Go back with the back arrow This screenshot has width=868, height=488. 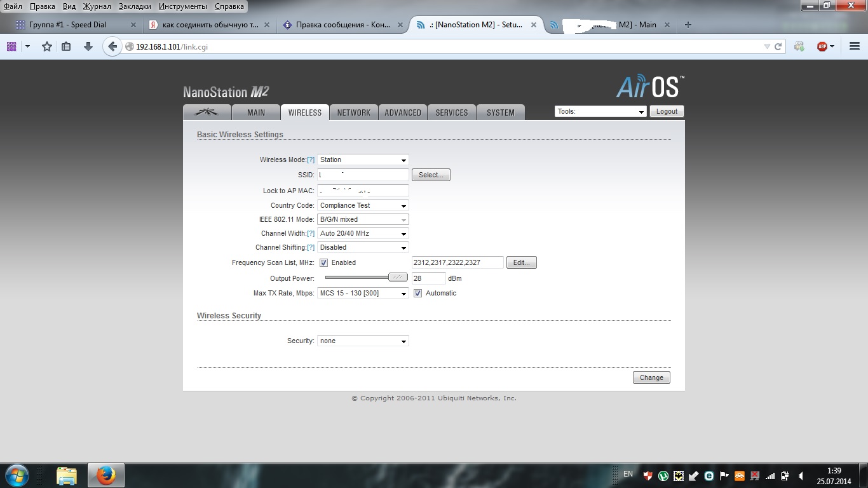tap(112, 46)
